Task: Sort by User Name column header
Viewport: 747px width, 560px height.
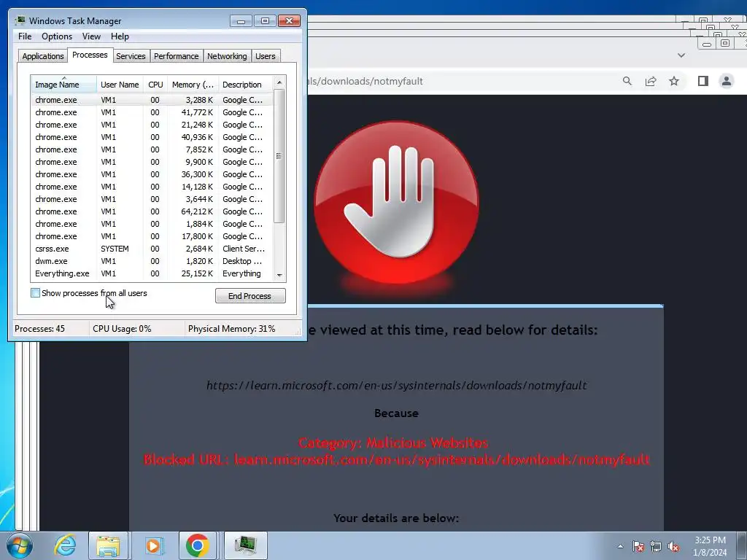Action: [x=120, y=85]
